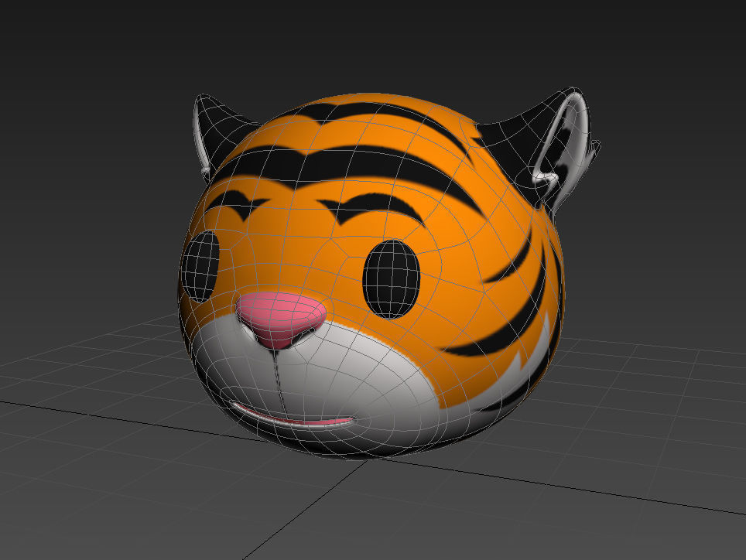
Task: Select the larger black eye near center
Action: (x=391, y=279)
